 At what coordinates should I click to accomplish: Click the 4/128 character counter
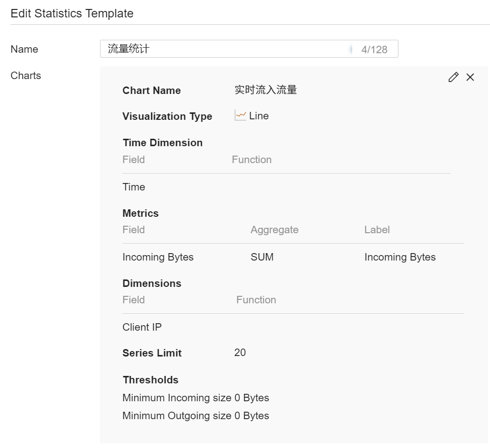pos(374,49)
